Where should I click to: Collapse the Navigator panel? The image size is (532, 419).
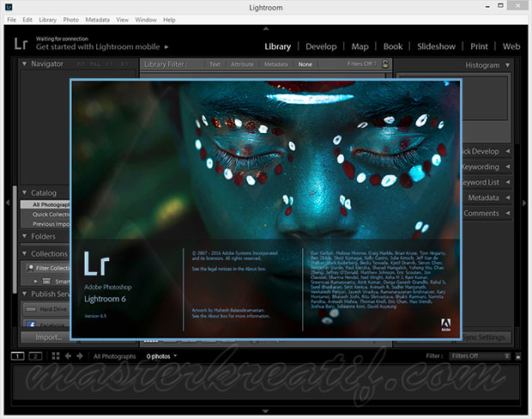coord(24,64)
